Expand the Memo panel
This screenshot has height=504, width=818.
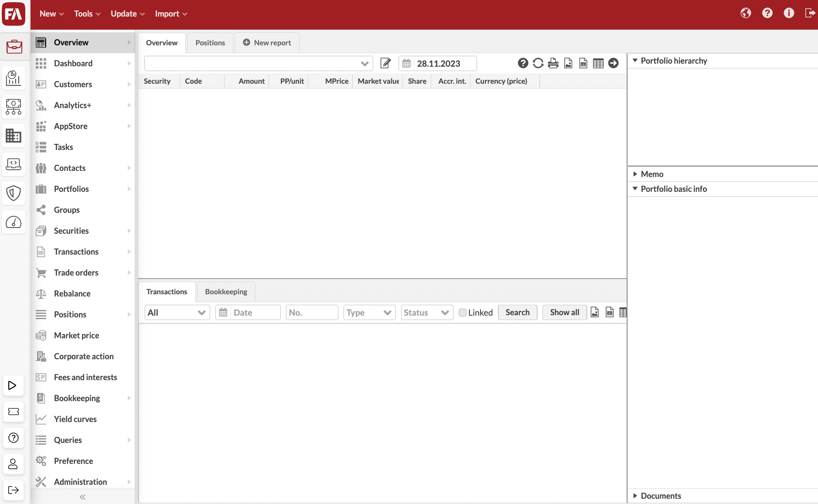[635, 174]
